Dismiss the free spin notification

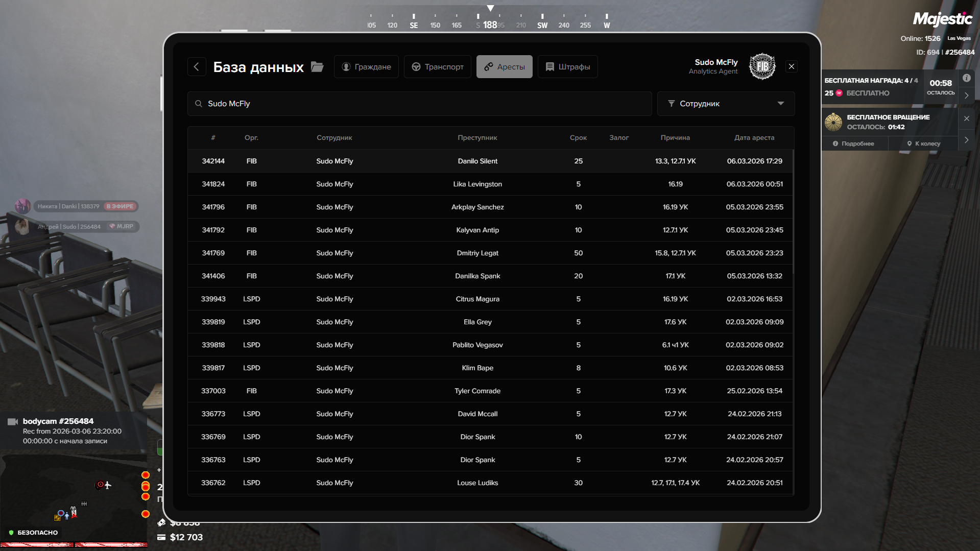(x=966, y=118)
